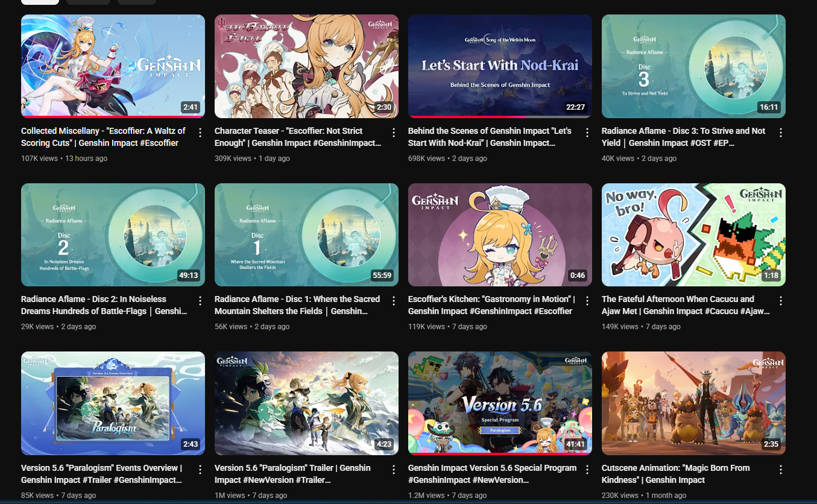This screenshot has height=504, width=817.
Task: Open action menu for Behind the Scenes Nod-Krai video
Action: point(587,133)
